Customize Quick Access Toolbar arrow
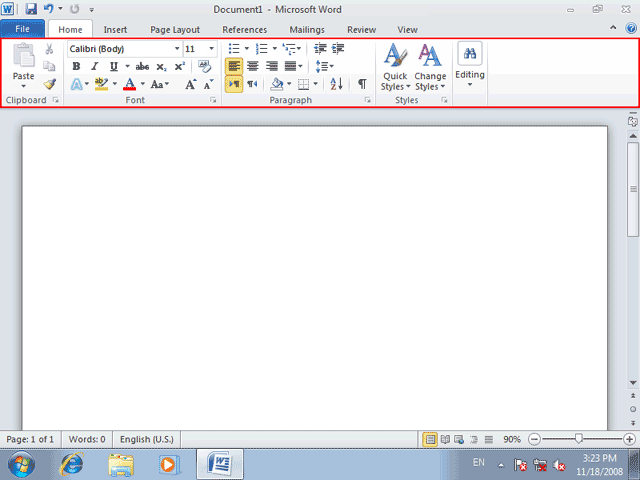 (91, 9)
